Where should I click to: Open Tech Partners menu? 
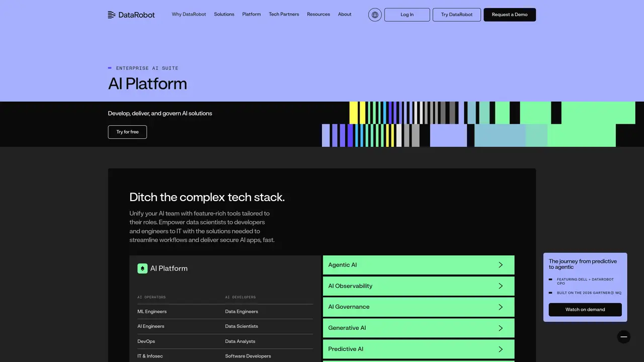(x=284, y=15)
